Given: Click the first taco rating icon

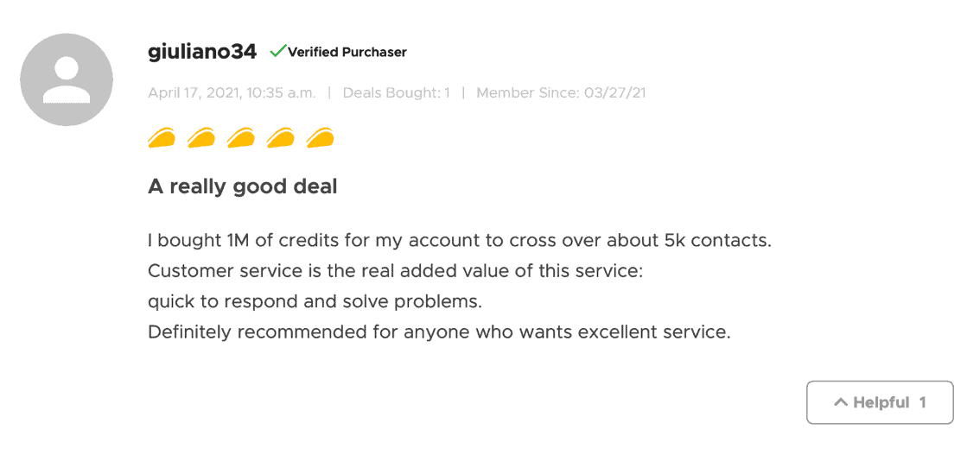Looking at the screenshot, I should pos(162,138).
